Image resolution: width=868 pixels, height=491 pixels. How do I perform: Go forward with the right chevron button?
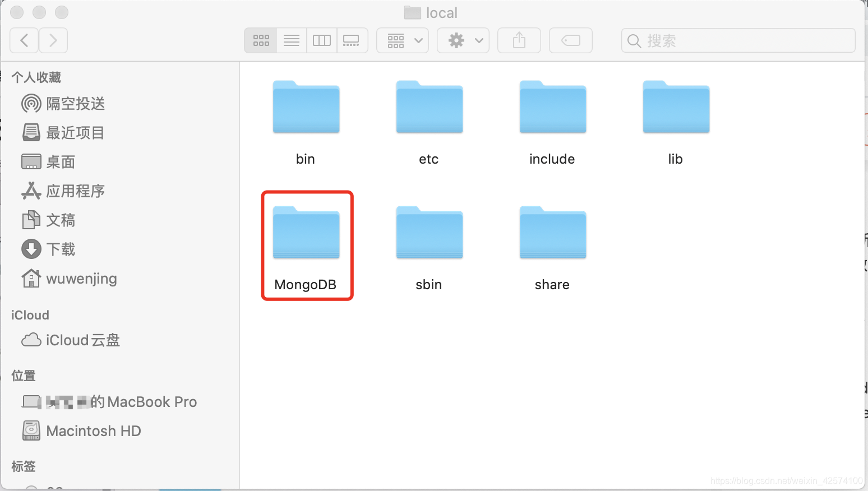[53, 40]
